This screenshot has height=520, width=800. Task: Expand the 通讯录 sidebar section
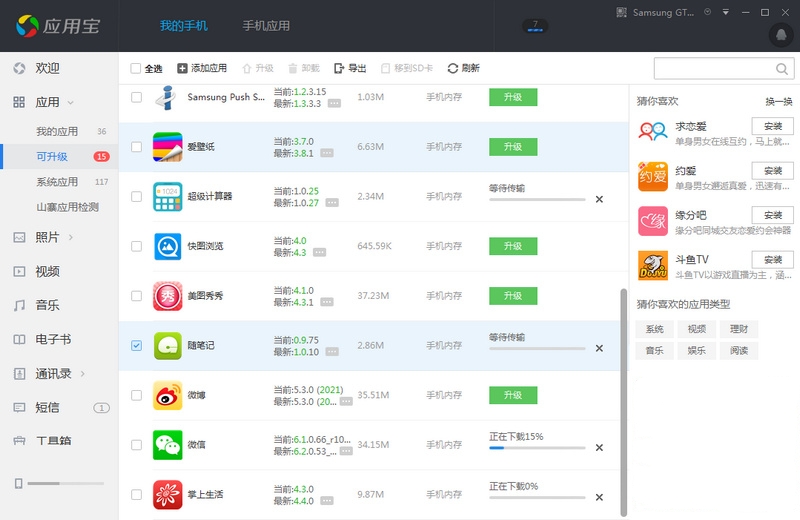(x=82, y=374)
